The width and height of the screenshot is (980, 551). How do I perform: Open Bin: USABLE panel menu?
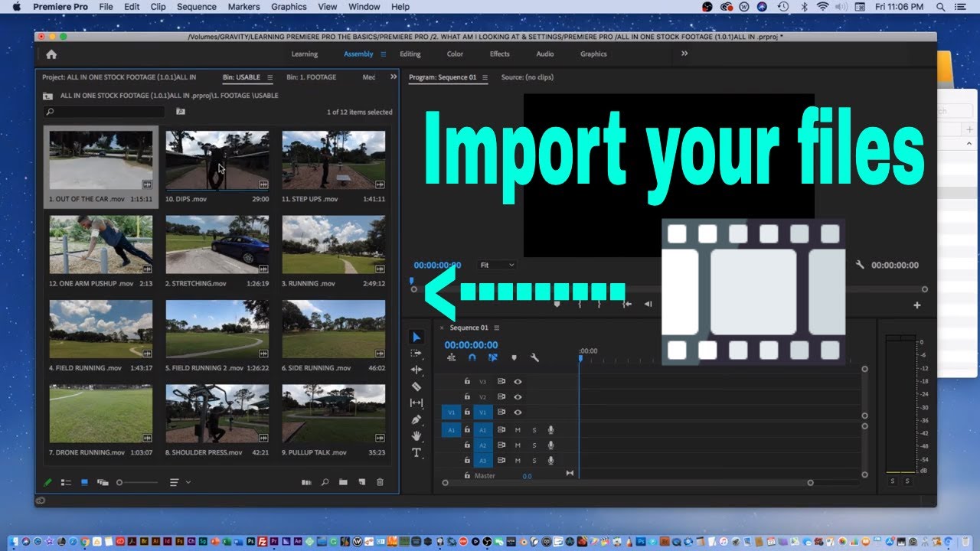269,77
